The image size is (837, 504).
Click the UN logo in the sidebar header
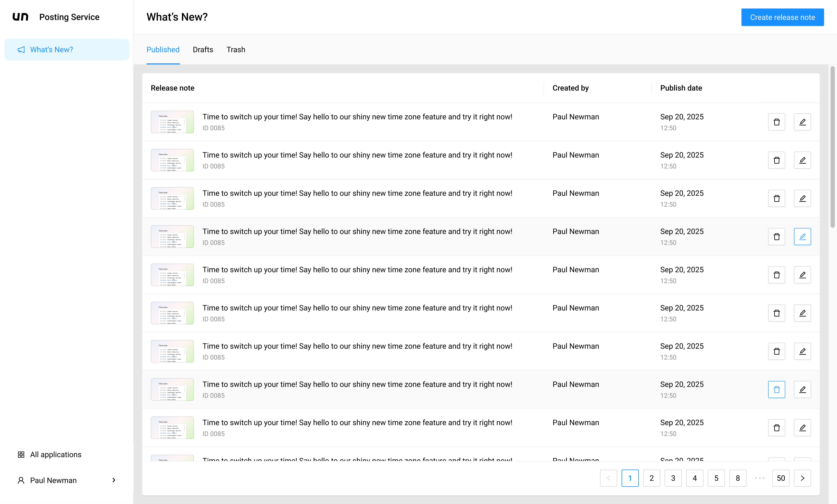coord(20,17)
